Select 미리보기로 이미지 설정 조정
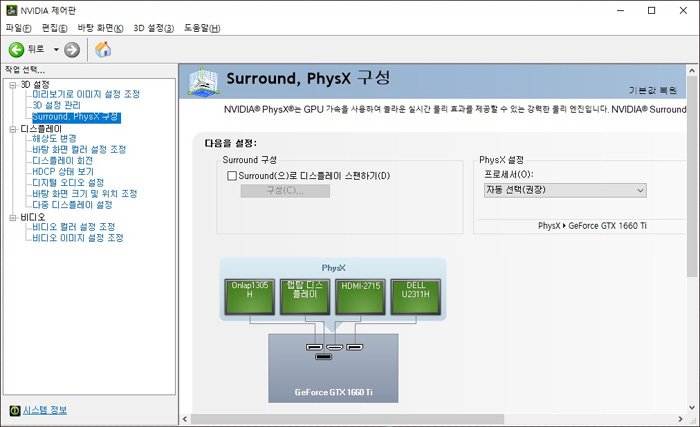The width and height of the screenshot is (700, 427). coord(86,94)
